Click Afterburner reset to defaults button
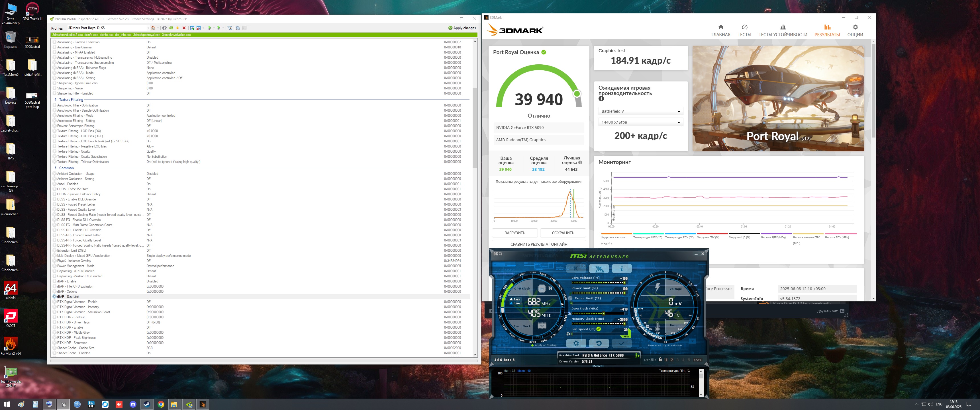 [599, 343]
